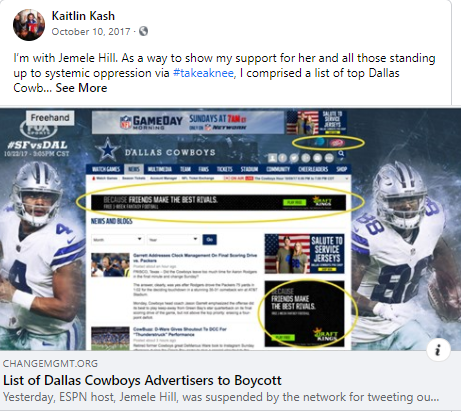461x412 pixels.
Task: Open List of Dallas Cowboys Advertisers to Boycott
Action: click(142, 380)
